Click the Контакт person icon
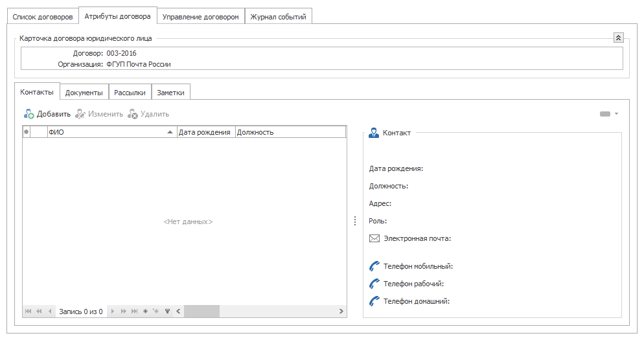 (374, 133)
